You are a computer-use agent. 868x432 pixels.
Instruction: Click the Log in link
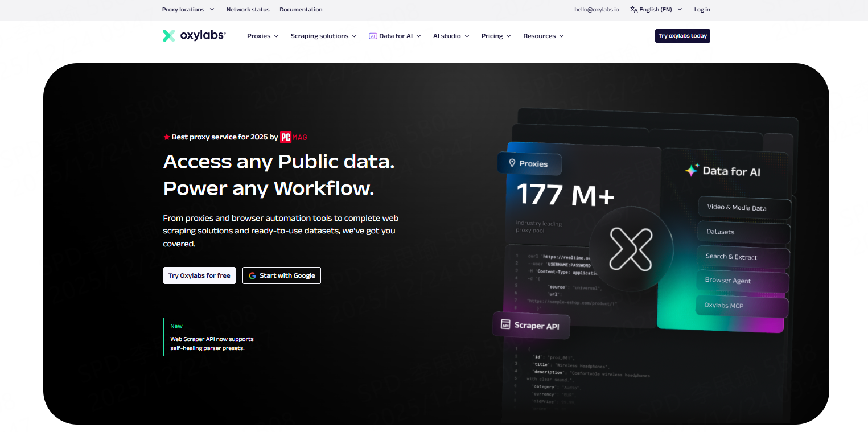[x=702, y=10]
